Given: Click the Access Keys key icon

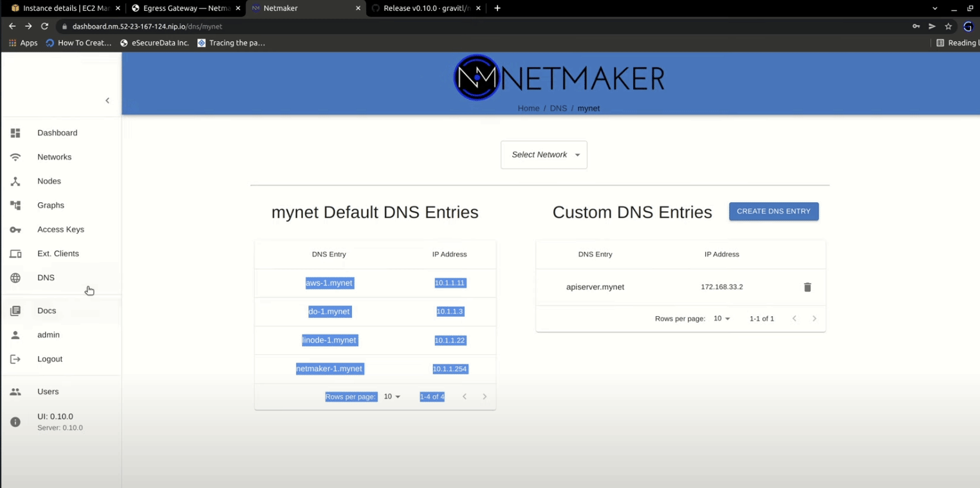Looking at the screenshot, I should pos(15,230).
